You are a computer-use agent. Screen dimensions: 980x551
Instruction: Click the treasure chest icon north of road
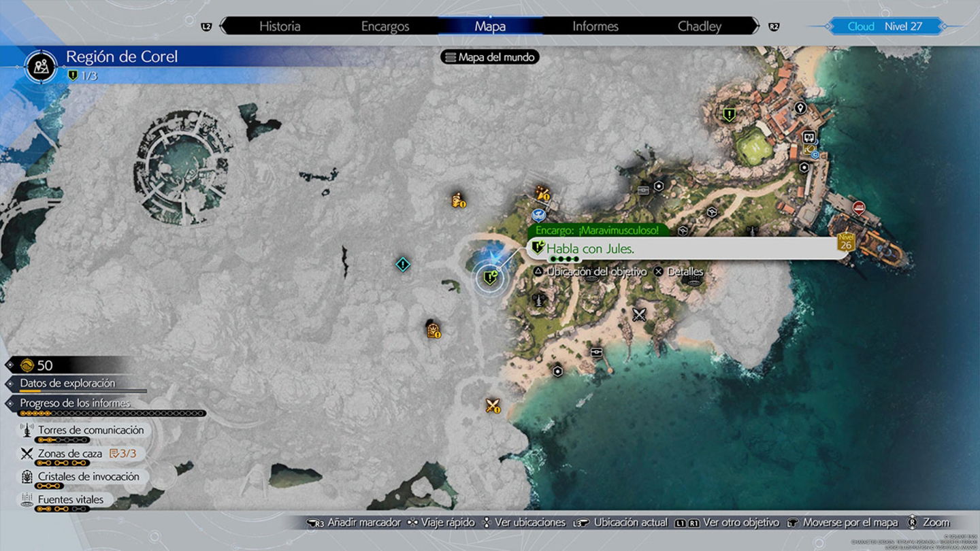(x=643, y=190)
